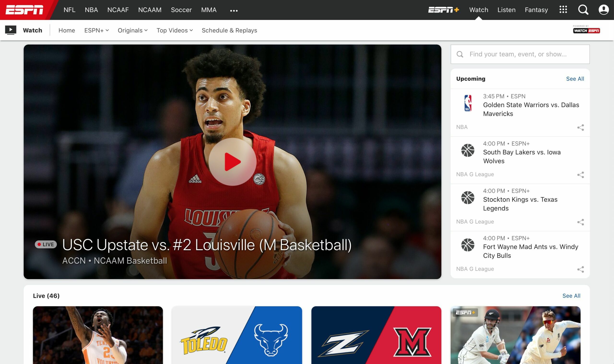
Task: Click basketball icon for South Bay Lakers game
Action: coord(468,150)
